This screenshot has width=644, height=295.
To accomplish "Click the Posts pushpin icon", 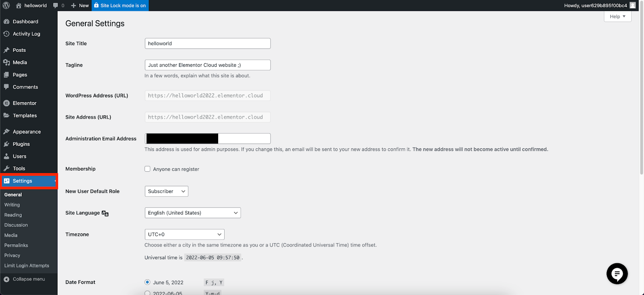I will 6,50.
